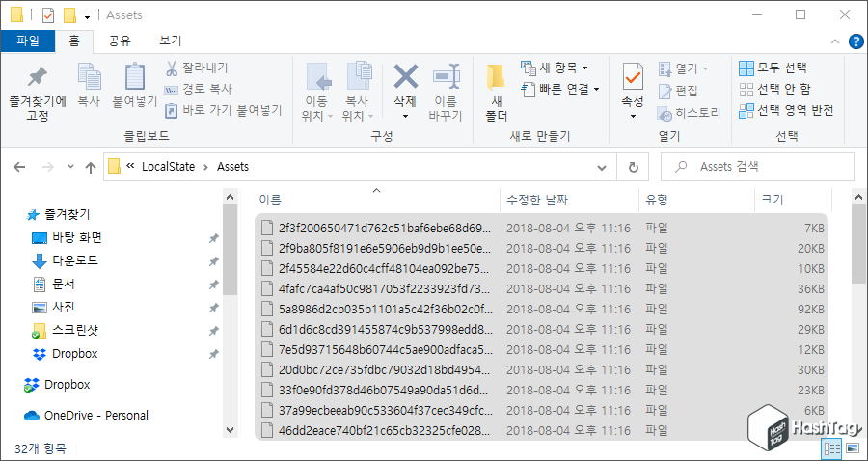Image resolution: width=868 pixels, height=461 pixels.
Task: Switch to large icons view
Action: tap(852, 448)
